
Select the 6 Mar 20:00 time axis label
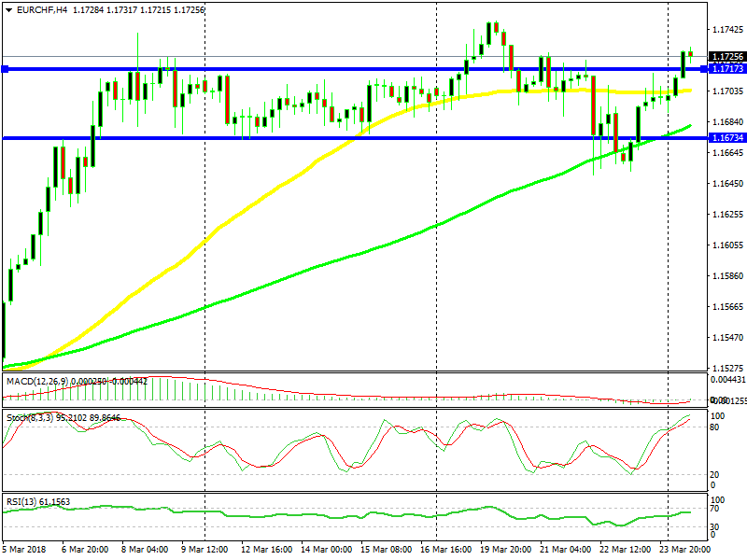[85, 550]
